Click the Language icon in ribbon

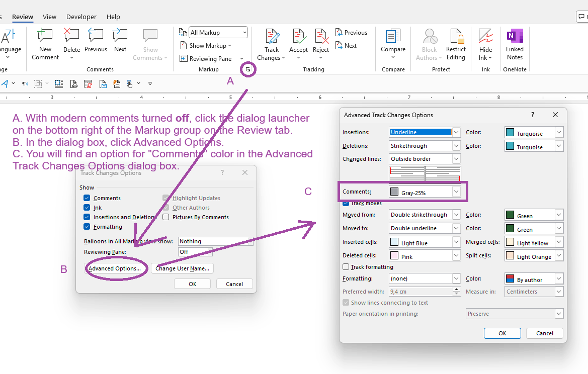tap(8, 36)
